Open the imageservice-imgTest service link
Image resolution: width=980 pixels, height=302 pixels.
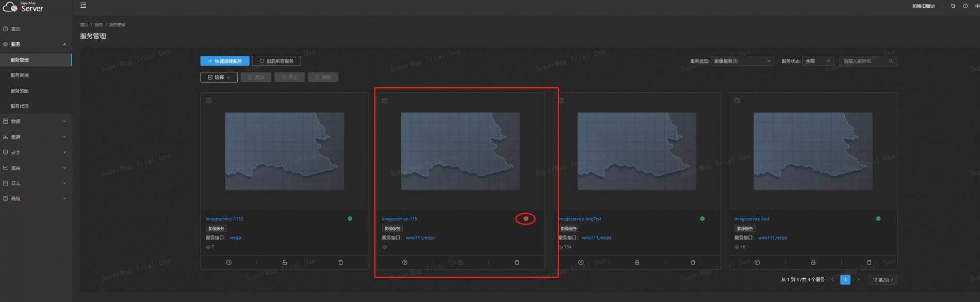coord(580,219)
